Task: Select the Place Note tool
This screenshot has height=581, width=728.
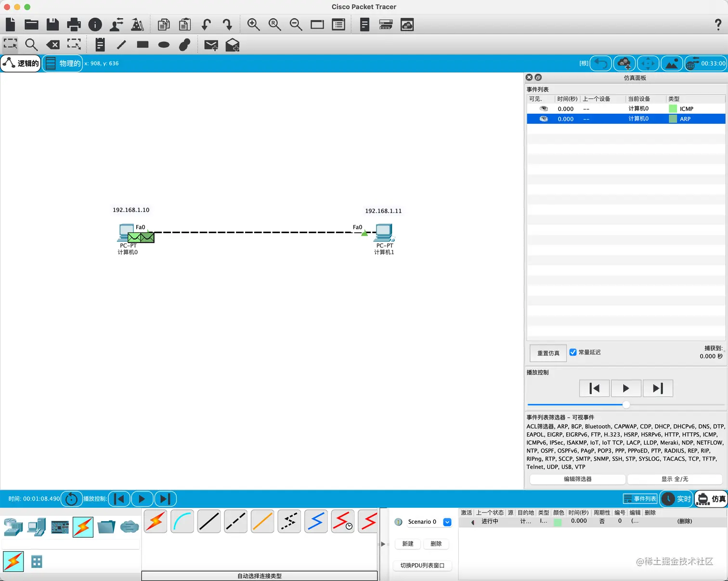Action: coord(100,45)
